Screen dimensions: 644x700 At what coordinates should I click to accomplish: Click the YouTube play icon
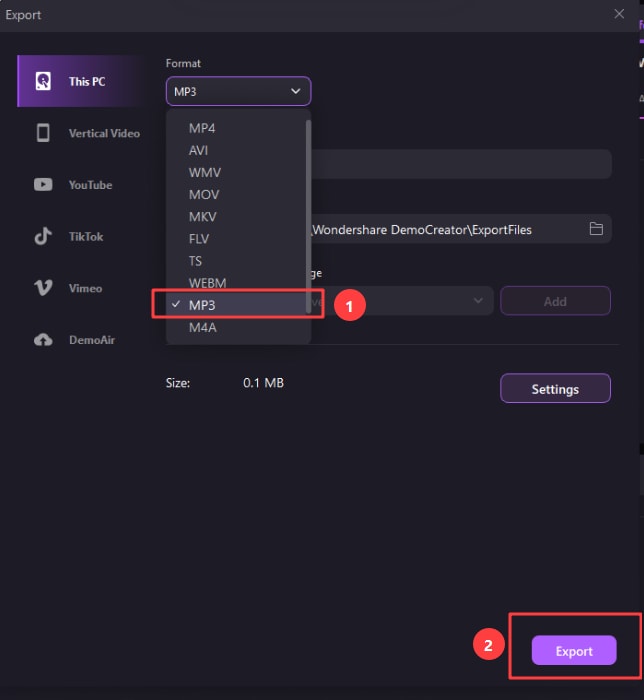point(43,185)
